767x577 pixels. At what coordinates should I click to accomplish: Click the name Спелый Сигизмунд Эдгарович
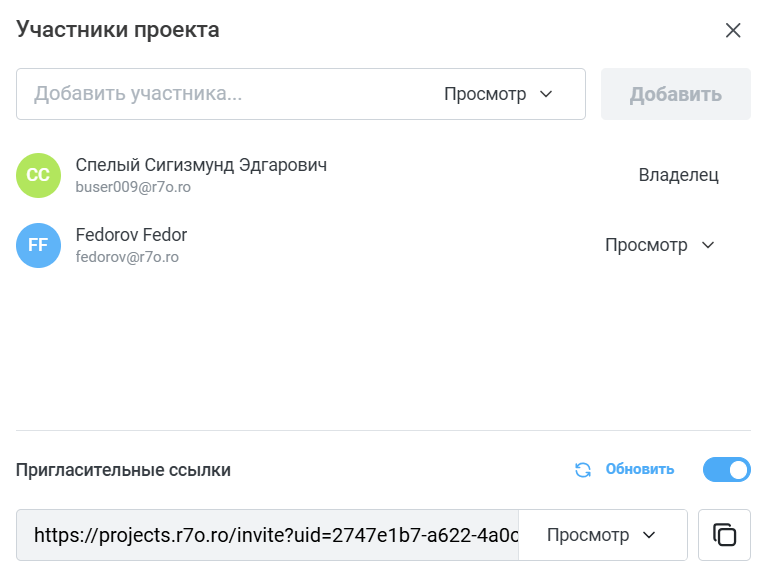(x=201, y=165)
